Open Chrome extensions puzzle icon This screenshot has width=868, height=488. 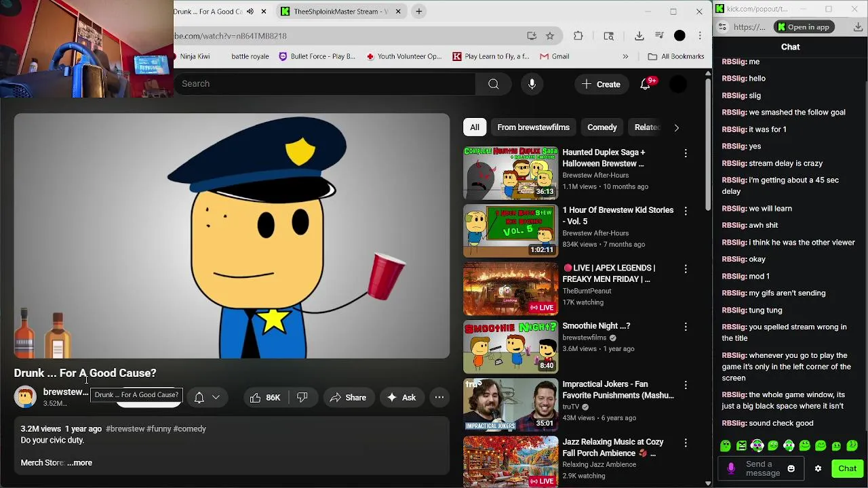coord(578,36)
